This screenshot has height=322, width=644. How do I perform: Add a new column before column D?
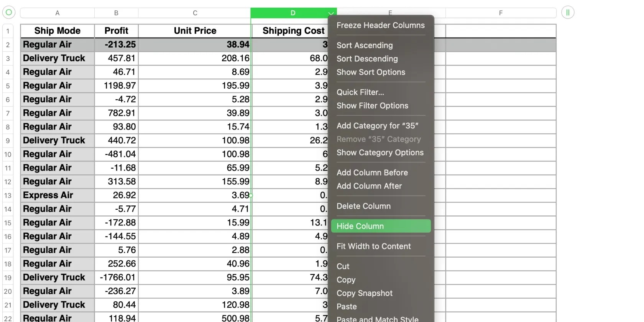tap(372, 172)
